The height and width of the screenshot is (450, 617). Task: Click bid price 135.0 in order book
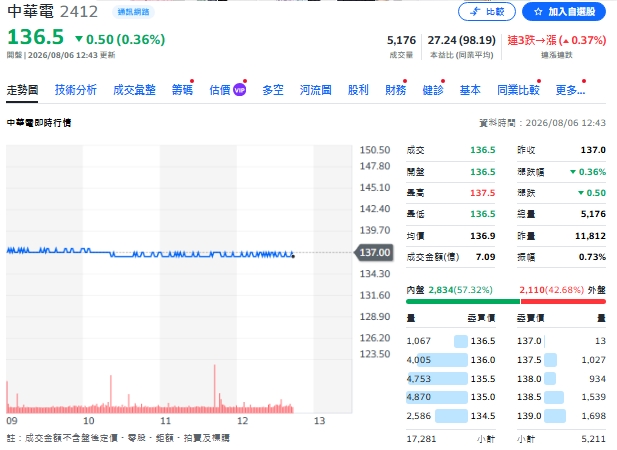point(483,397)
